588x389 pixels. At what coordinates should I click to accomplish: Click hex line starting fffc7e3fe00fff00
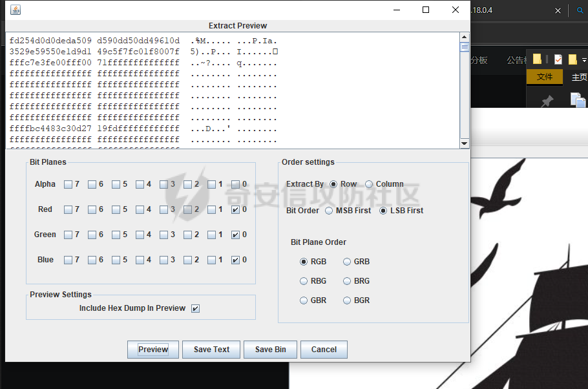coord(143,63)
